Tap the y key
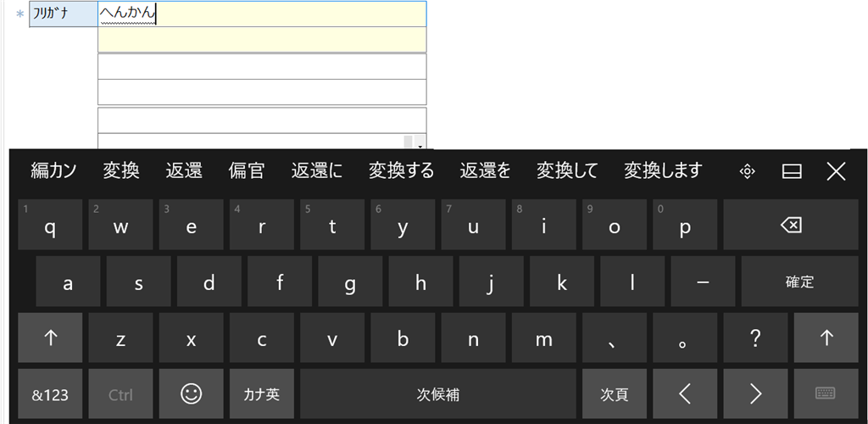The height and width of the screenshot is (424, 868). click(x=403, y=225)
